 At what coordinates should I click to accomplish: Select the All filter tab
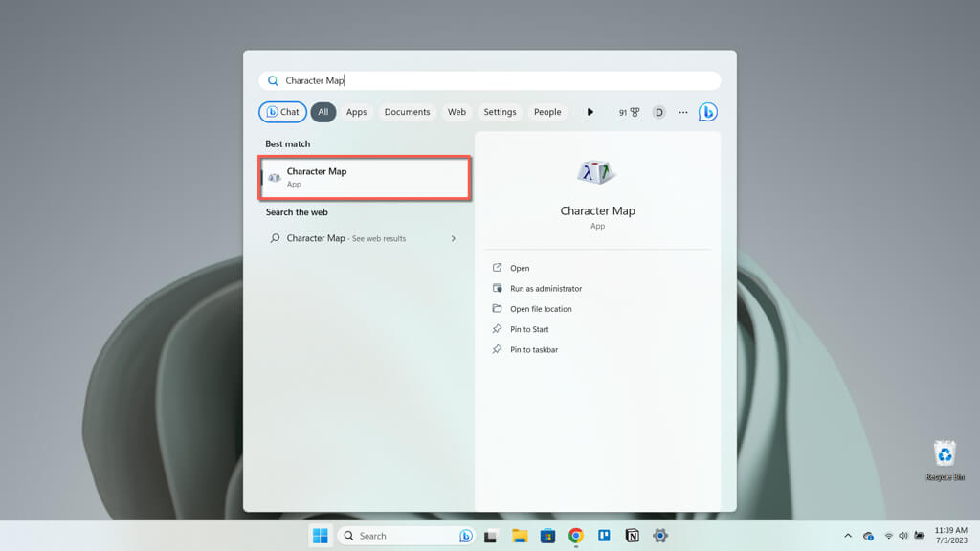click(x=323, y=112)
